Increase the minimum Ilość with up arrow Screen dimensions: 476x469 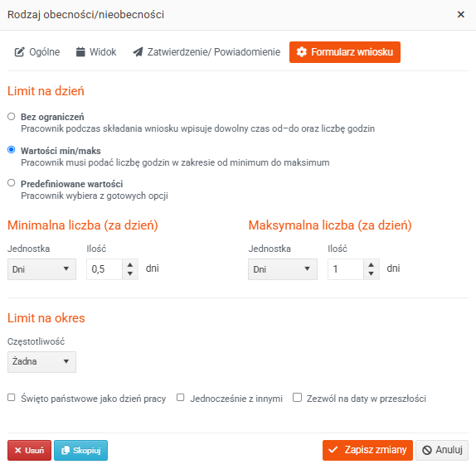click(x=130, y=265)
